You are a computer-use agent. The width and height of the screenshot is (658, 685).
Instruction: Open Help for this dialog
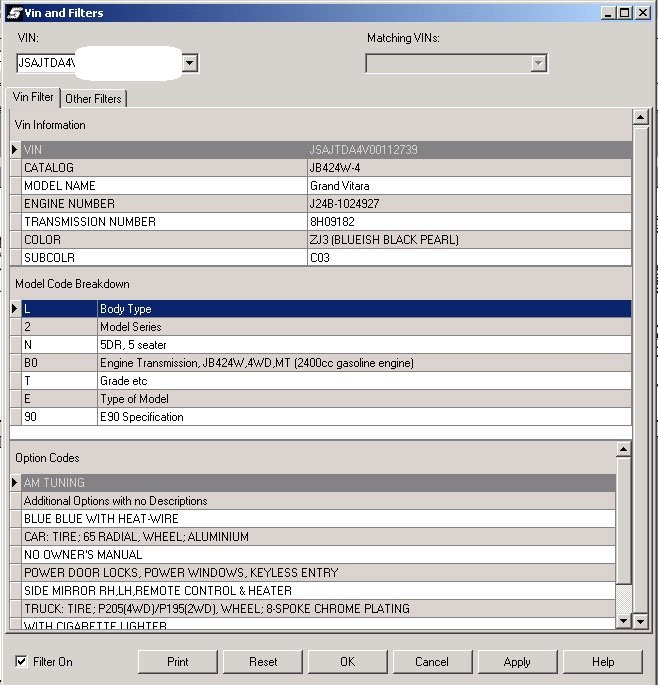click(x=603, y=661)
